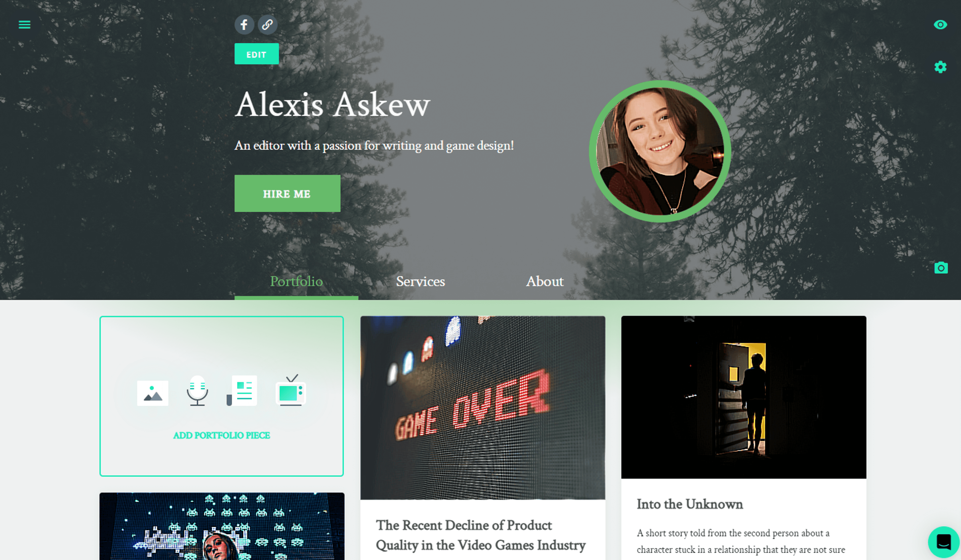Change cover photo via camera icon

pos(941,268)
